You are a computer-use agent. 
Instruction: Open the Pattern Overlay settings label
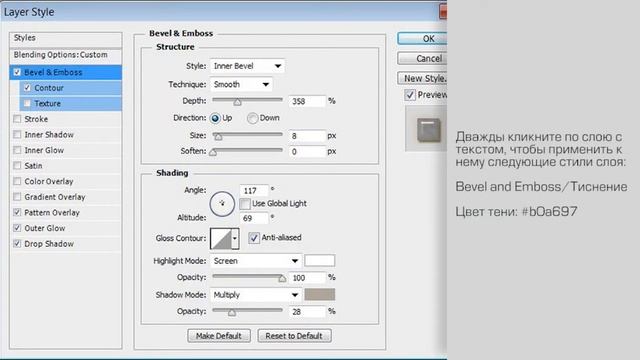[x=52, y=213]
